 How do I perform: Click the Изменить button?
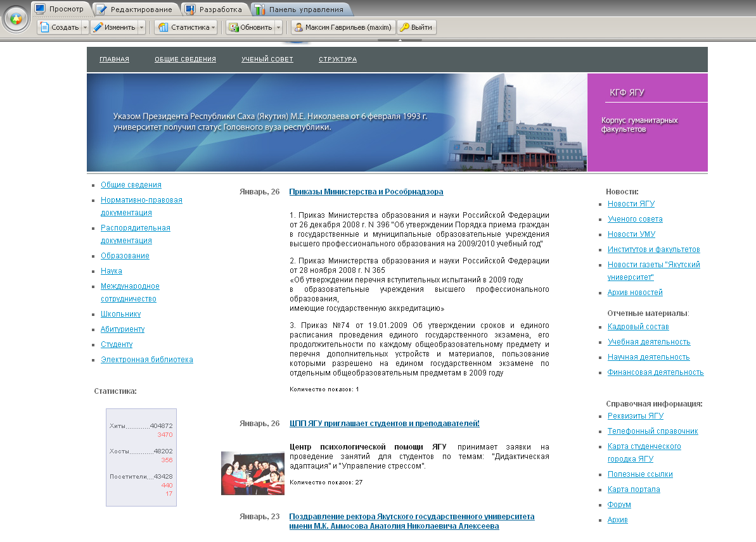(114, 27)
